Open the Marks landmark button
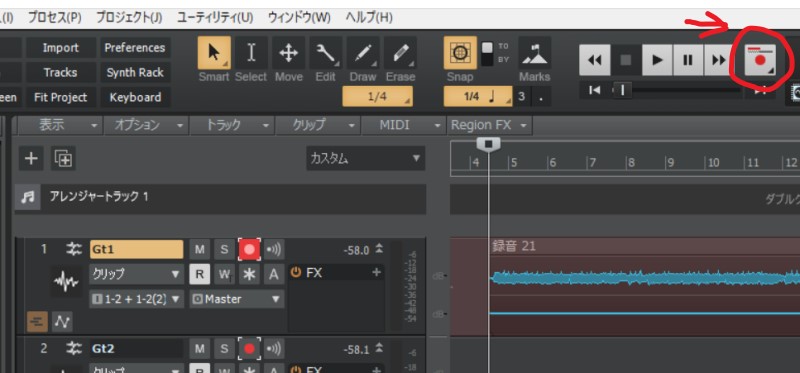 [535, 53]
